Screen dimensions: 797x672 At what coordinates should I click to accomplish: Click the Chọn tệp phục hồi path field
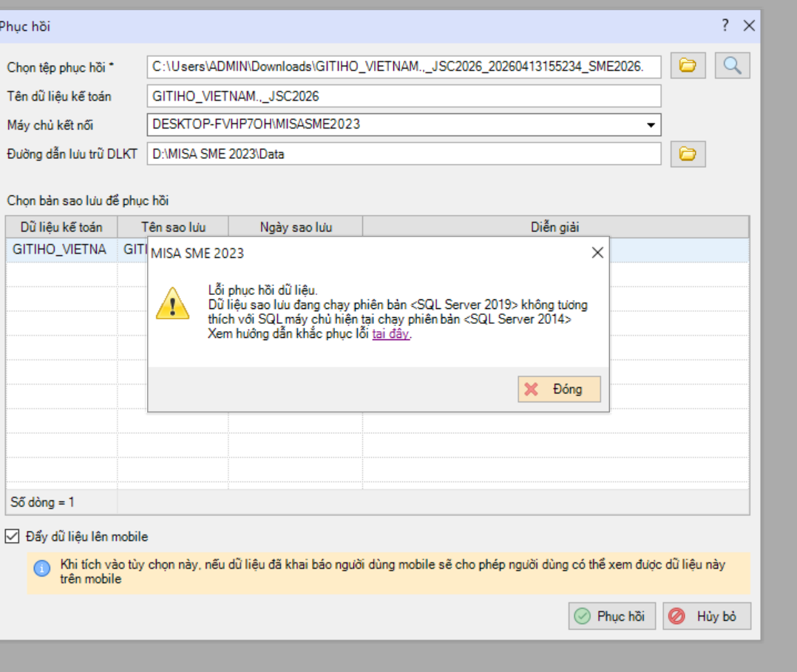click(x=404, y=67)
